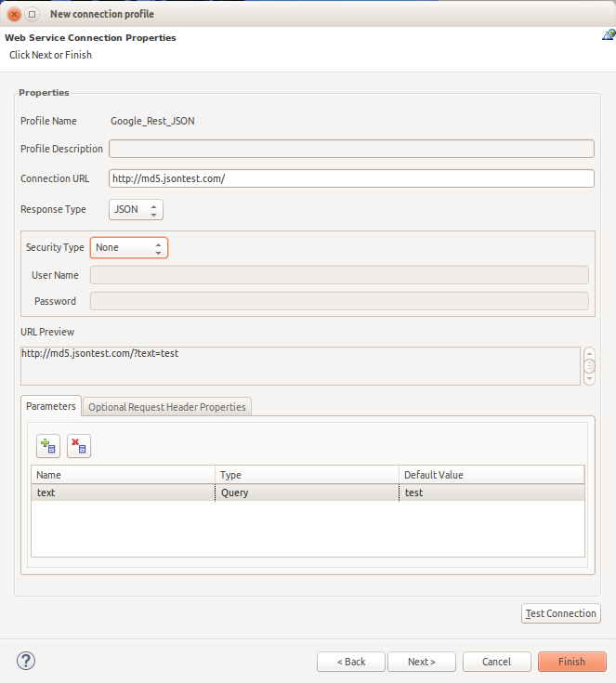Close the New connection profile window

[x=15, y=14]
